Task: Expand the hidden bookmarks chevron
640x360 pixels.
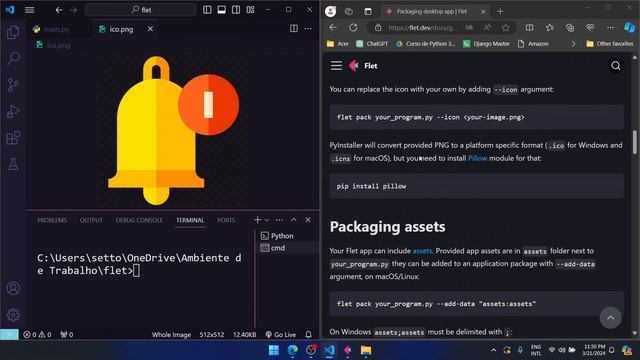Action: 573,44
